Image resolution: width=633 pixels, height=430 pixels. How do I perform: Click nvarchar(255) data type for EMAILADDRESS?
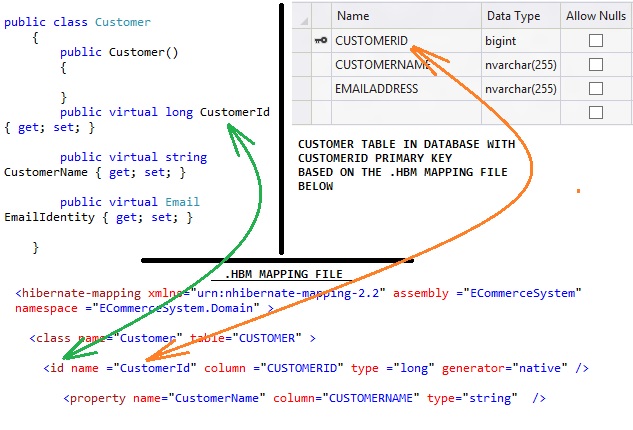(x=521, y=88)
